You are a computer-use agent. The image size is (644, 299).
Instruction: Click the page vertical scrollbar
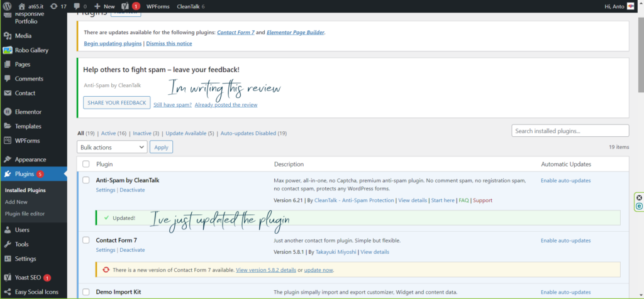[640, 53]
